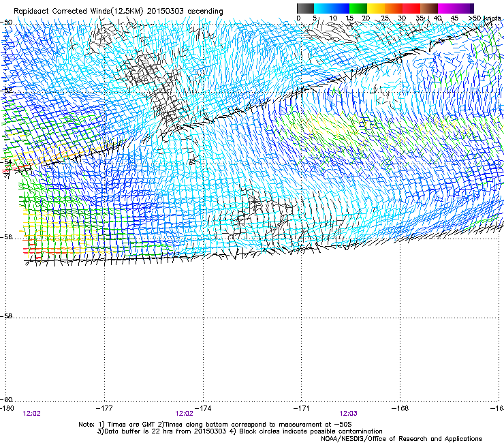This screenshot has height=443, width=504.
Task: Click the gray 0-5 knots legend swatch
Action: (x=305, y=8)
